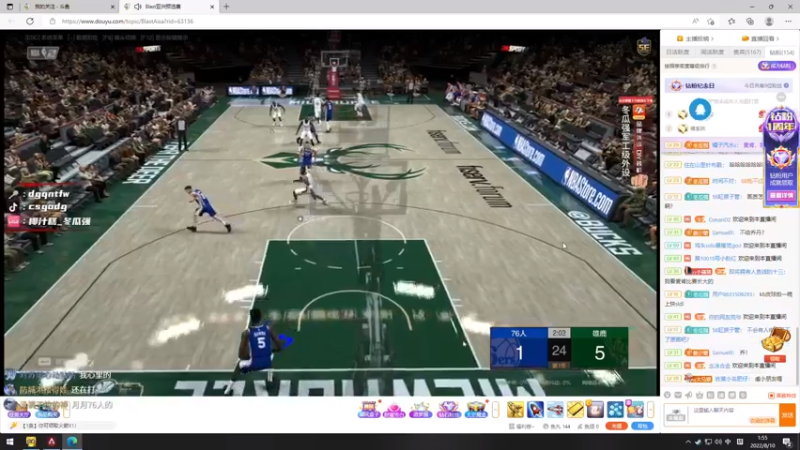Click megaphone icon in chat toolbar
The image size is (800, 450).
689,395
